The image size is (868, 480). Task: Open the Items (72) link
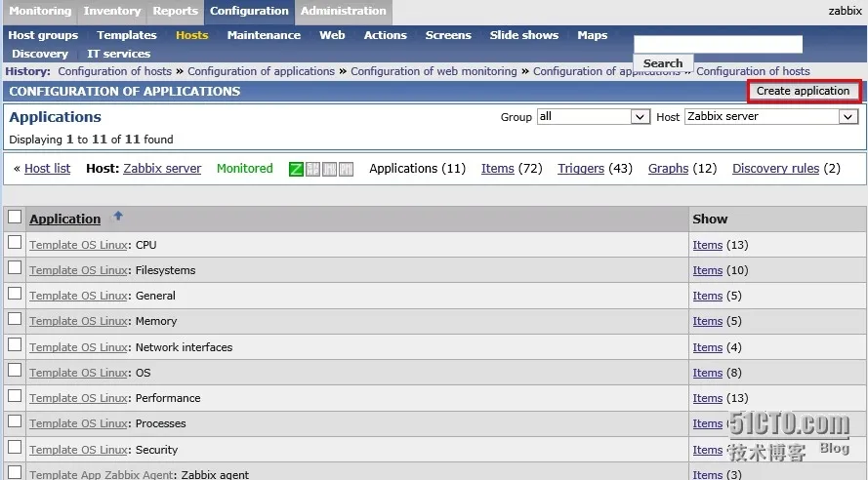pos(498,169)
